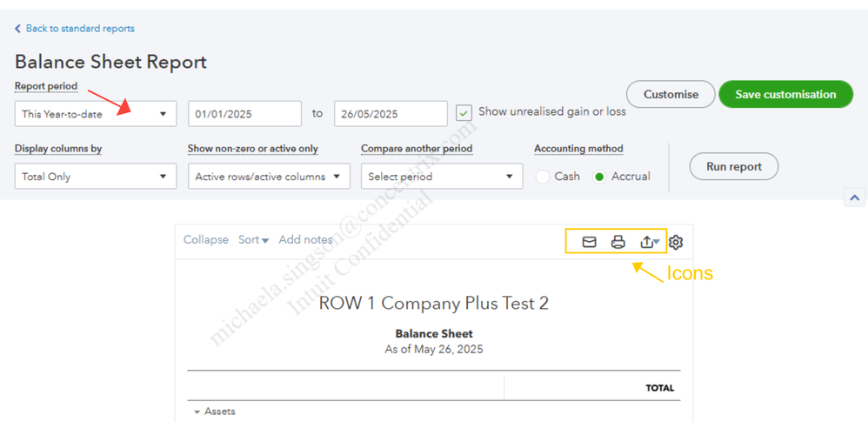Click Collapse in report toolbar
Image resolution: width=868 pixels, height=422 pixels.
point(206,240)
